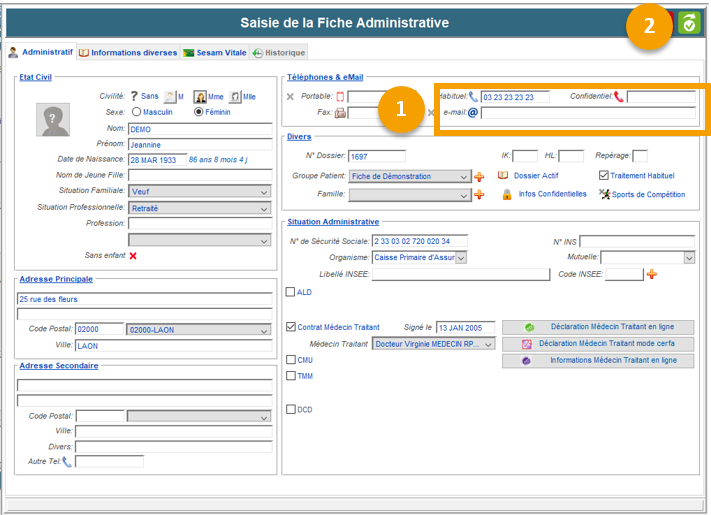Click Informations Médecin Traitant en ligne button
Image resolution: width=711 pixels, height=515 pixels.
tap(598, 361)
